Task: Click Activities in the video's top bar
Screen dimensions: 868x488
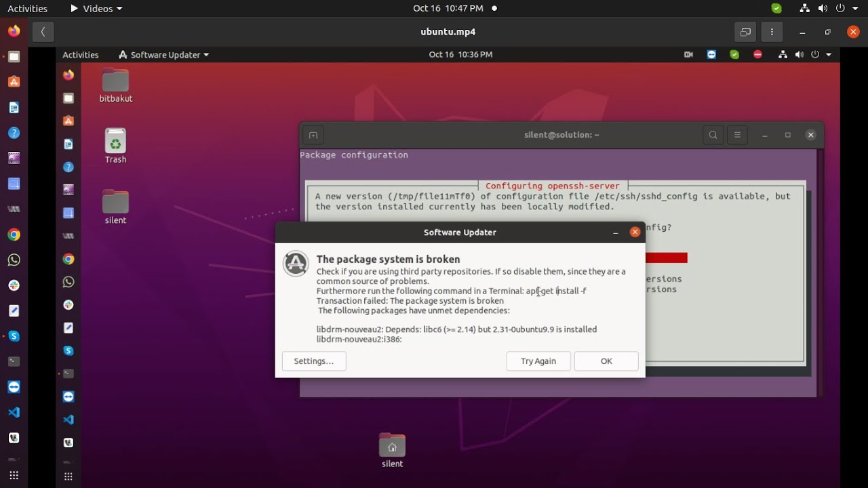Action: coord(81,55)
